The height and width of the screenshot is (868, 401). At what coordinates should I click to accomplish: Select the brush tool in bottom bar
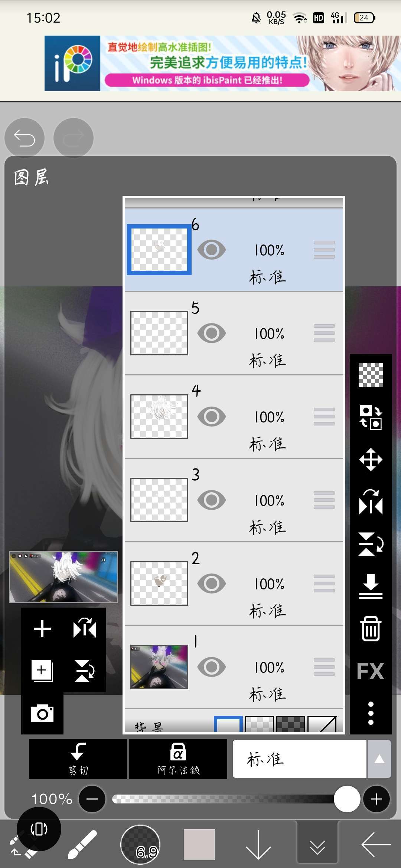pos(82,844)
